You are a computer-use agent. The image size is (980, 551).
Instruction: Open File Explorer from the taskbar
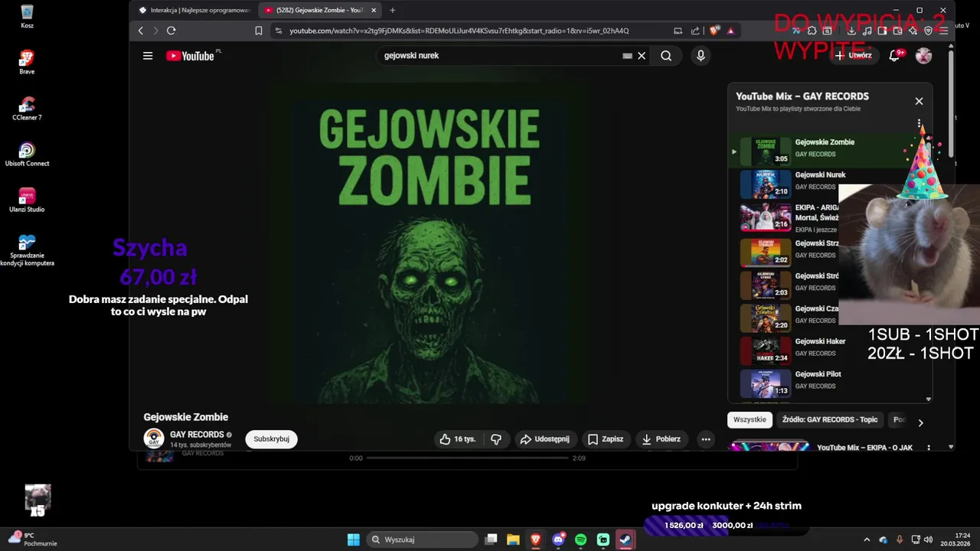(x=513, y=540)
